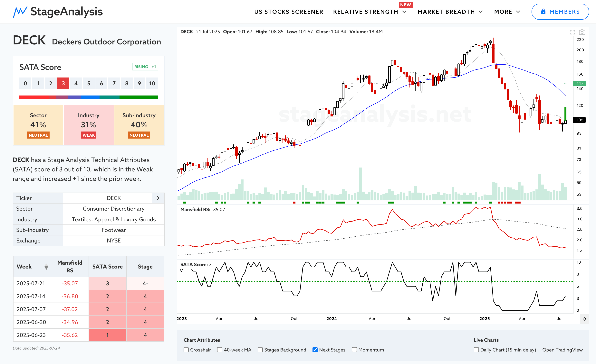The height and width of the screenshot is (364, 596).
Task: Enable Daily Chart 15 min delay checkbox
Action: [476, 350]
